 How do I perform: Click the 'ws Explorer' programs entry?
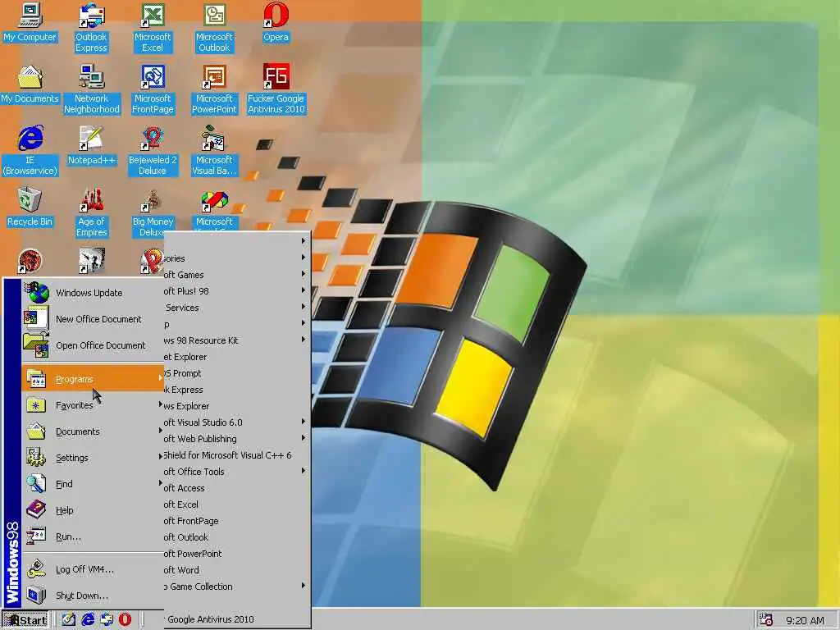pyautogui.click(x=236, y=406)
